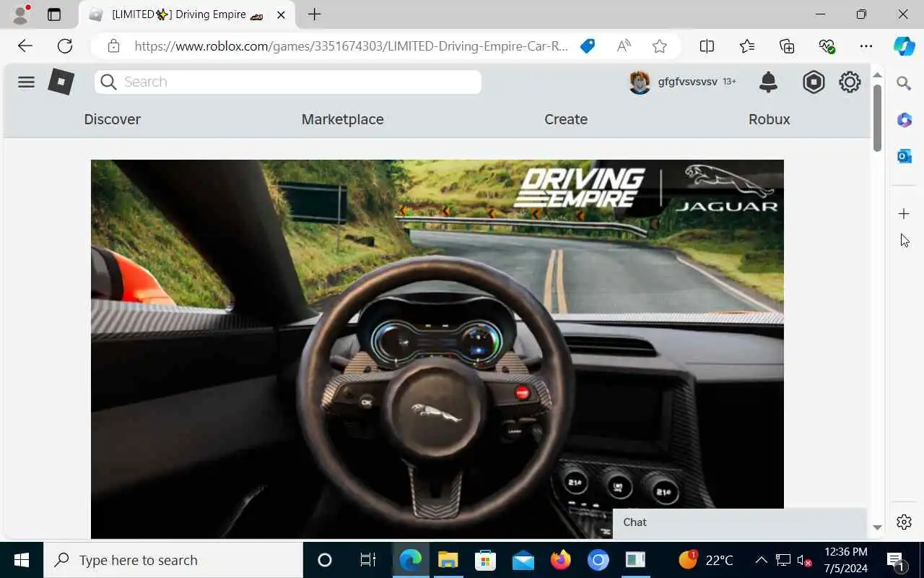Open Microsoft Store from taskbar
The height and width of the screenshot is (578, 924).
pyautogui.click(x=485, y=560)
